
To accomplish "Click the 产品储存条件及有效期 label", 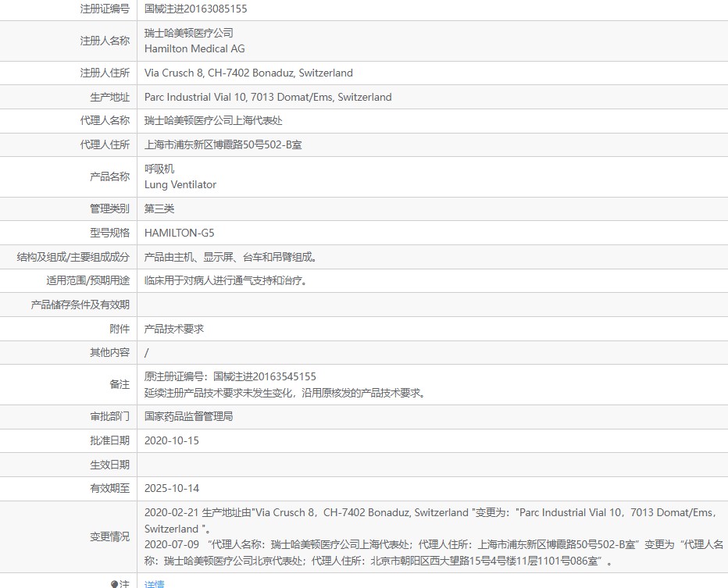I will point(80,305).
